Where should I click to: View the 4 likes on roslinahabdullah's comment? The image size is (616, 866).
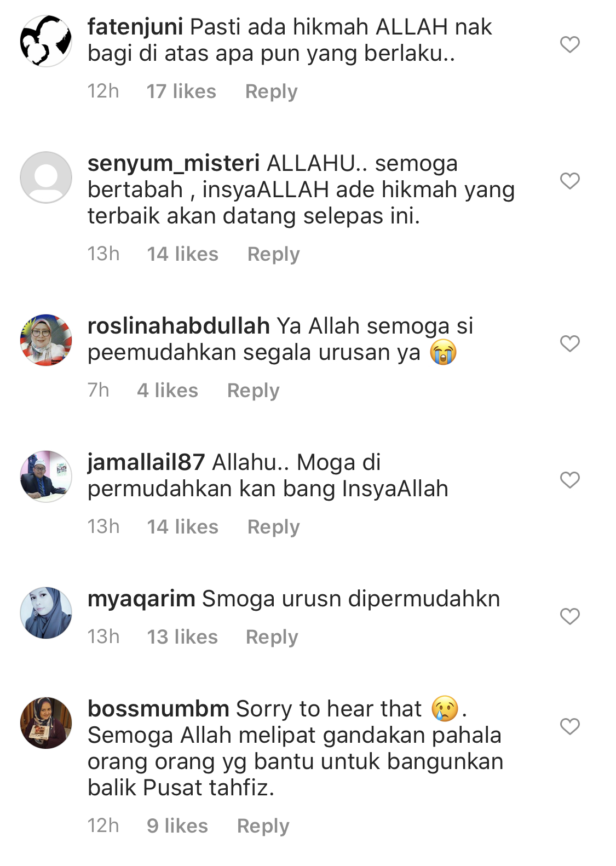pos(168,391)
